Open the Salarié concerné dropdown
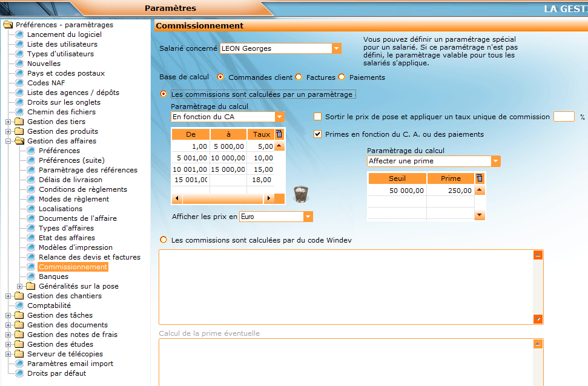Screen dimensions: 588x386 [x=336, y=48]
